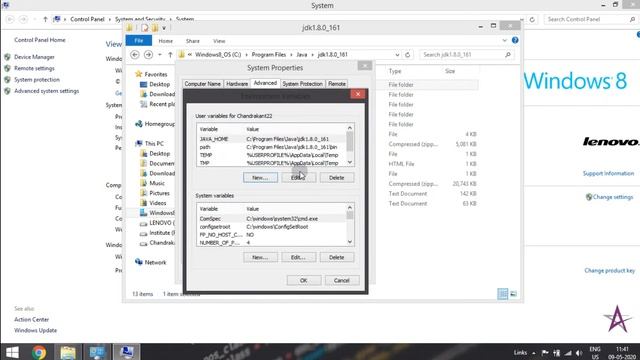The image size is (640, 360).
Task: Click Favorites star in navigation pane
Action: 139,74
